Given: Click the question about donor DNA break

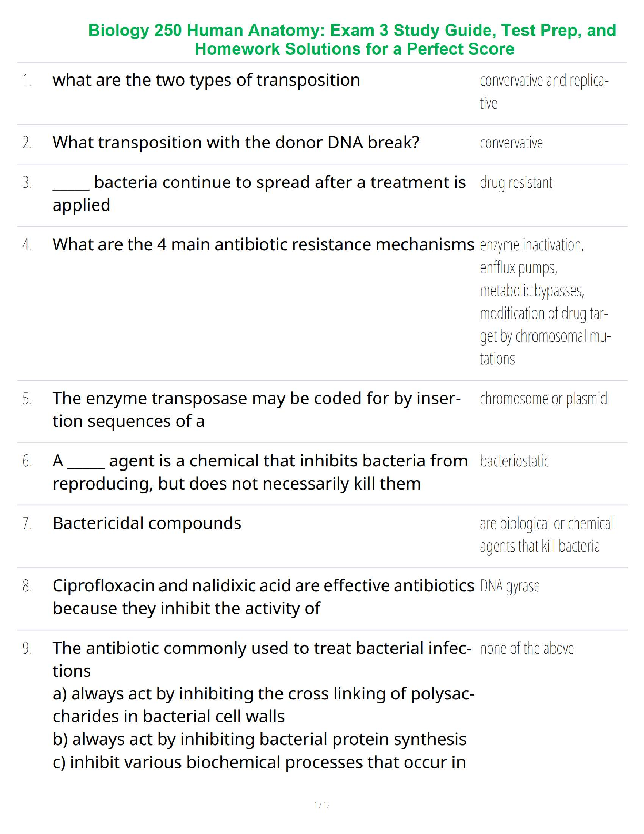Looking at the screenshot, I should point(236,143).
